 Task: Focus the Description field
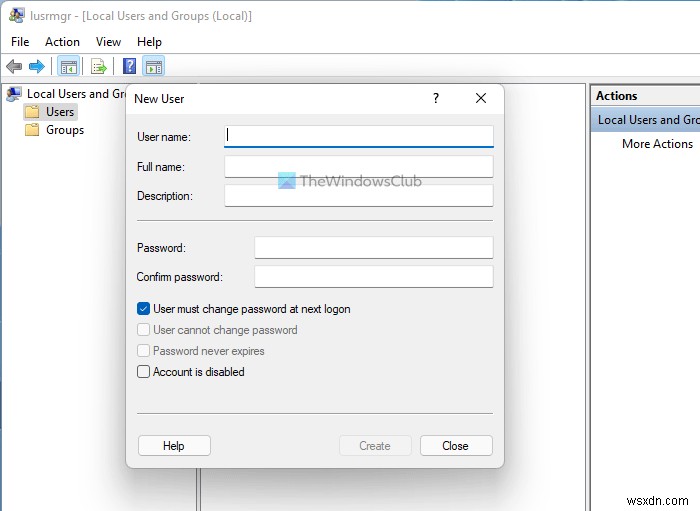click(359, 195)
